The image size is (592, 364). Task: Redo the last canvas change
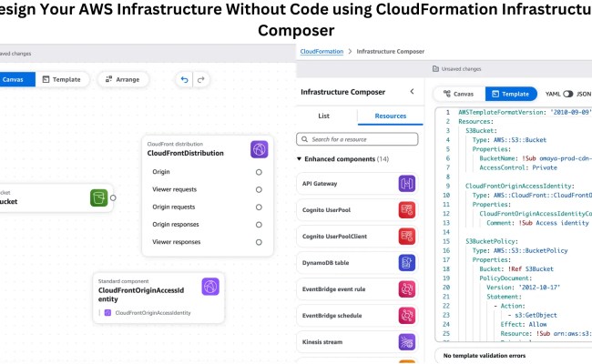[201, 79]
